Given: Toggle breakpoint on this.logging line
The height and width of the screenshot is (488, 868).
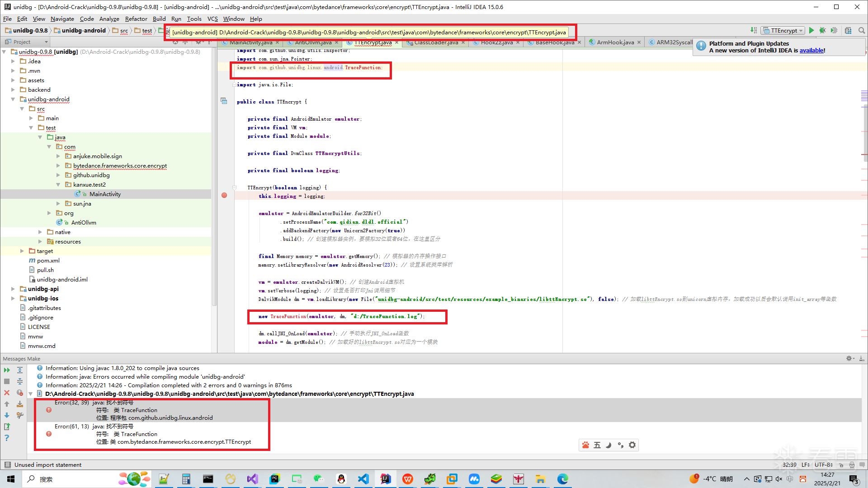Looking at the screenshot, I should point(224,196).
